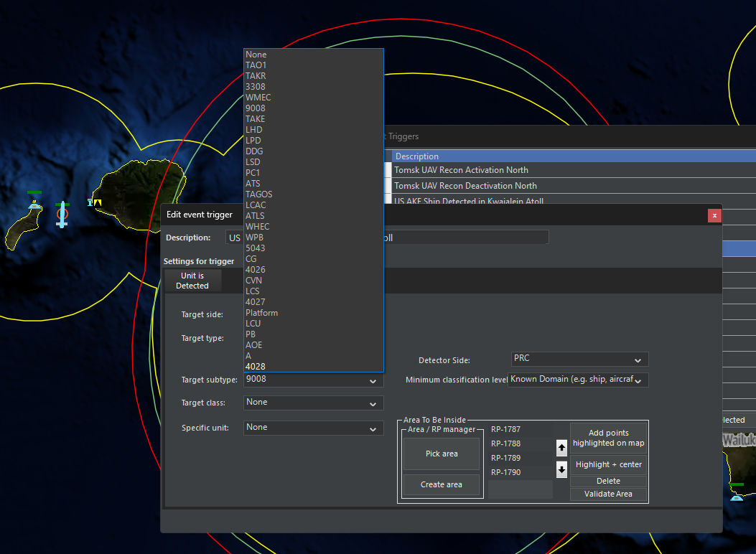Screen dimensions: 756x554
Task: Close the Edit event trigger dialog
Action: [x=714, y=215]
